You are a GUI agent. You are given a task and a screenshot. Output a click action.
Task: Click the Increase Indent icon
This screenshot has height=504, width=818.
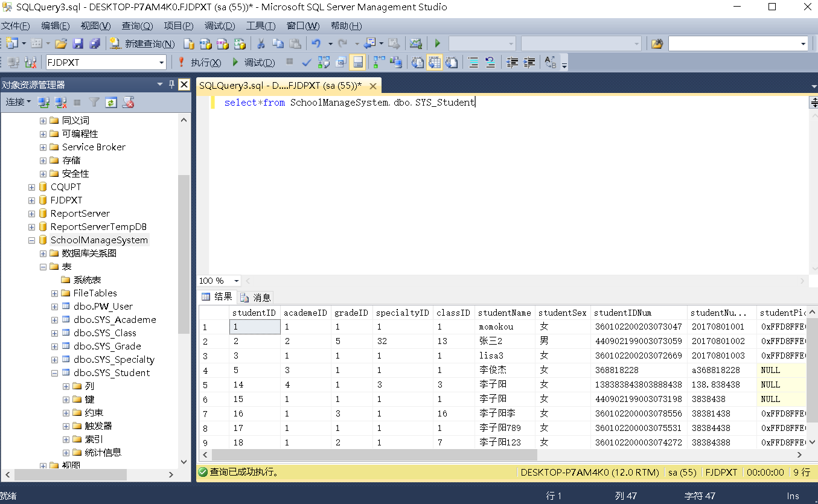529,62
